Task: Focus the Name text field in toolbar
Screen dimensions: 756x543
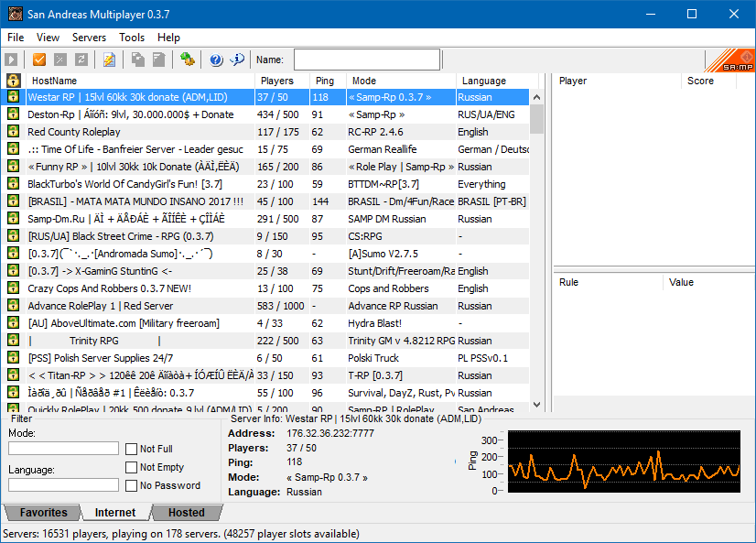Action: [367, 60]
